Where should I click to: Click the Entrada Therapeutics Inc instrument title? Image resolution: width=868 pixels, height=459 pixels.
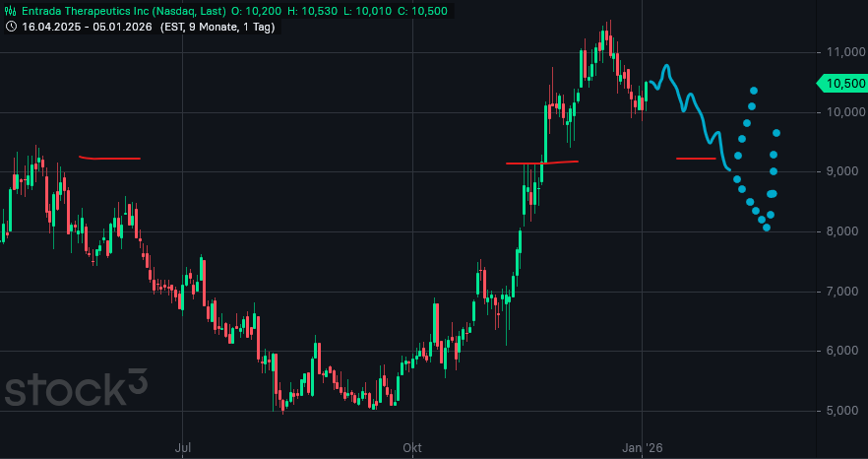pos(91,9)
